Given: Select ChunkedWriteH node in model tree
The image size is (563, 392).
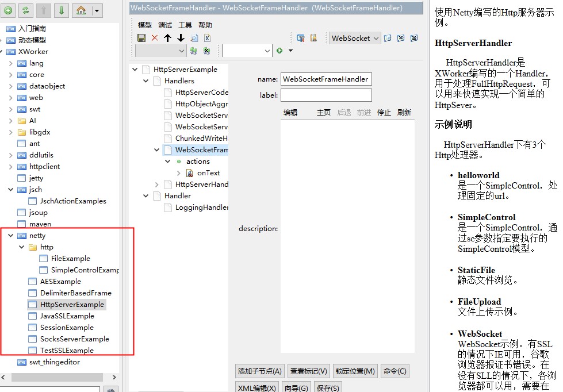Looking at the screenshot, I should 201,138.
